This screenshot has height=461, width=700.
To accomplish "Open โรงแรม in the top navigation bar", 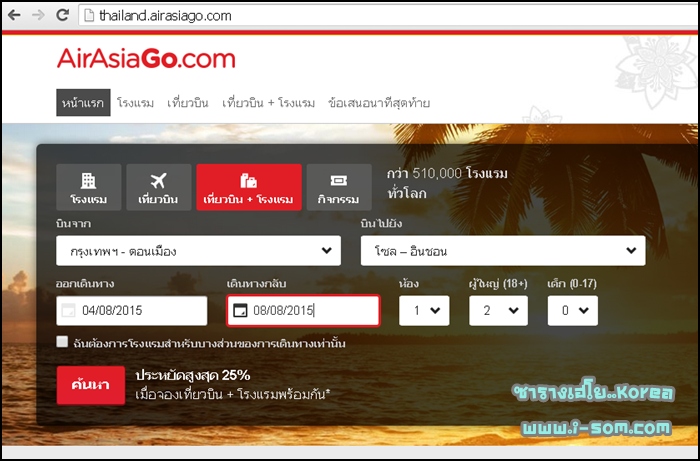I will [x=135, y=103].
